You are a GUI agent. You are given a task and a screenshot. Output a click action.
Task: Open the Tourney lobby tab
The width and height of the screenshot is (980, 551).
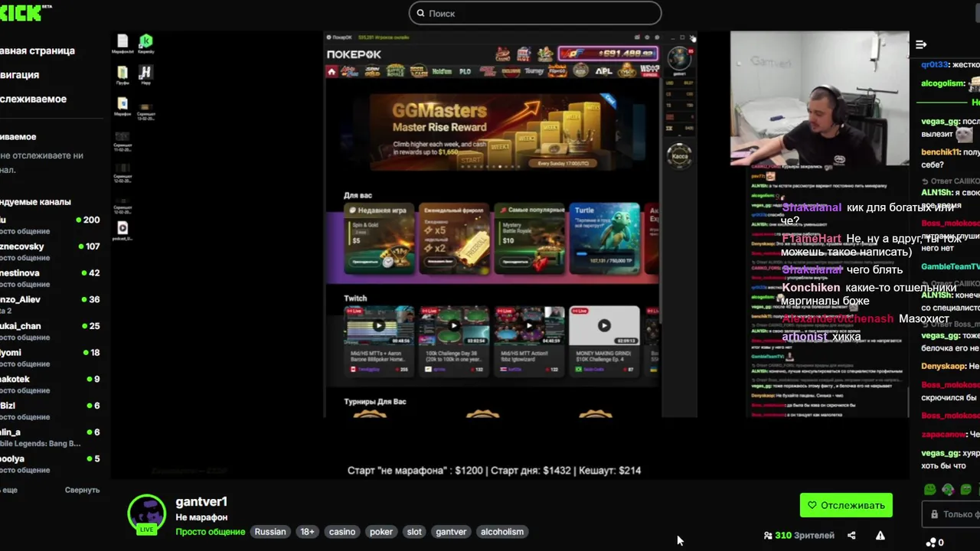(x=534, y=71)
